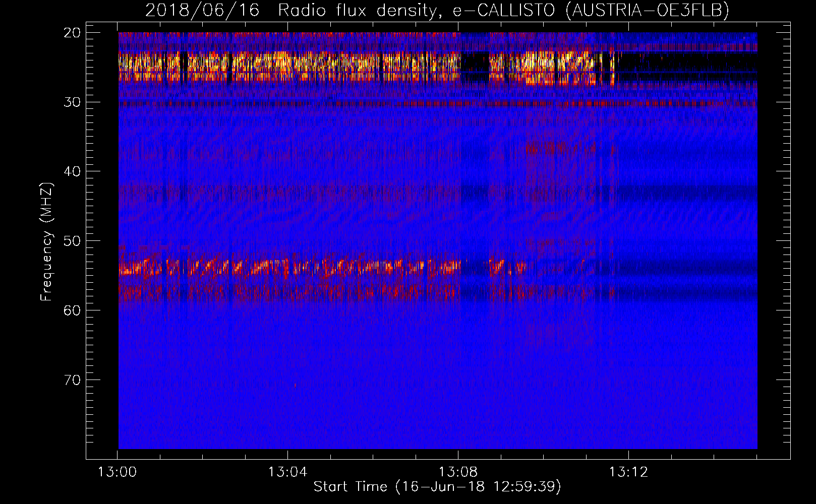The height and width of the screenshot is (504, 816).
Task: Click the '40' frequency tick label
Action: (x=73, y=171)
